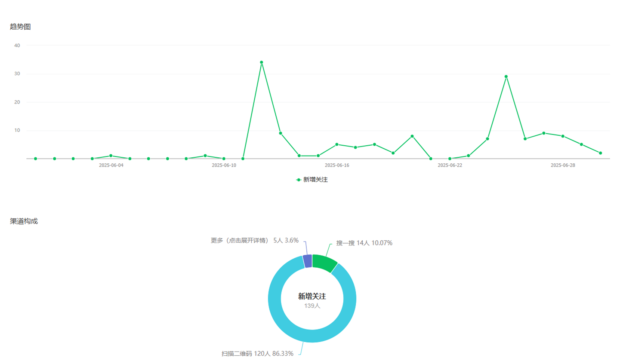Select the green 搜一搜 donut segment
This screenshot has height=364, width=620.
tap(324, 263)
